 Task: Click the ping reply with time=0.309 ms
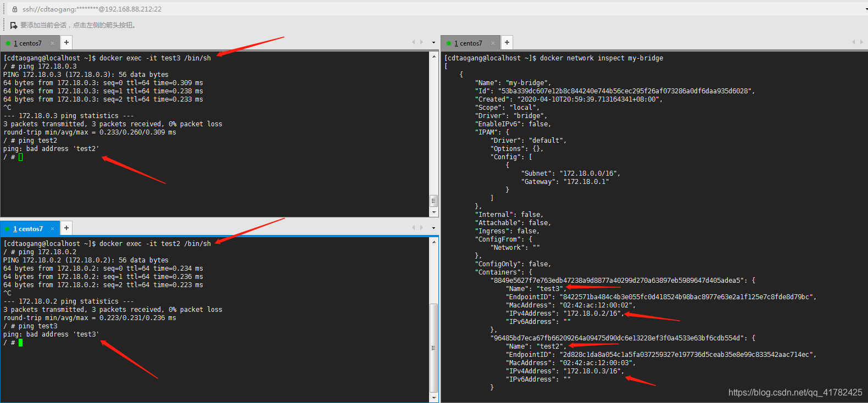(x=103, y=83)
